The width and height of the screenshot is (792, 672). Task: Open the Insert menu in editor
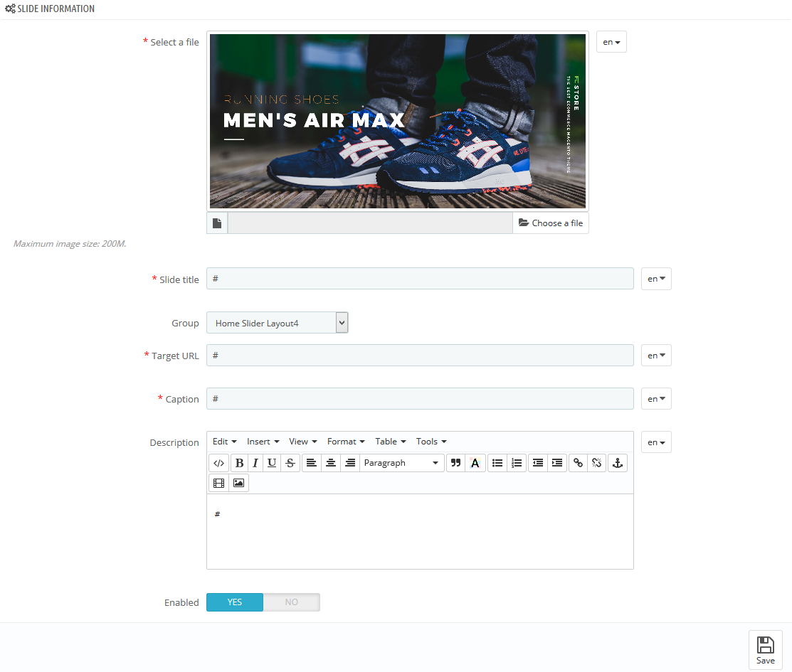coord(263,442)
